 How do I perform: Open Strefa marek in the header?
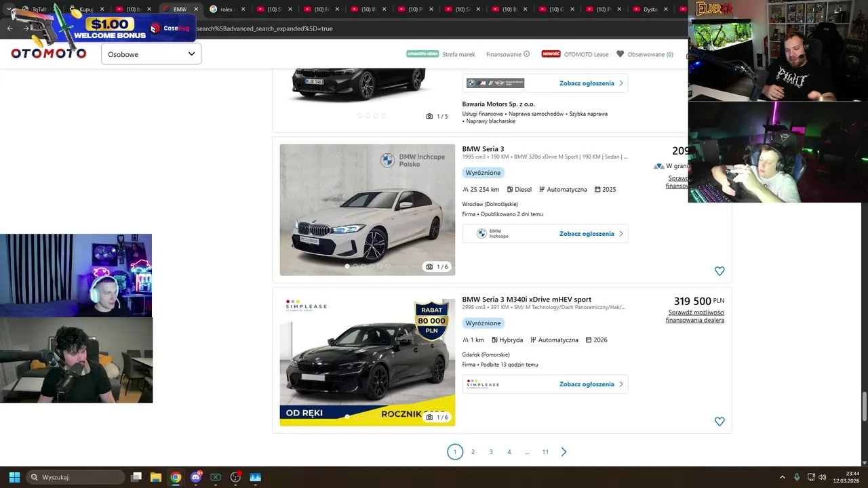point(459,54)
